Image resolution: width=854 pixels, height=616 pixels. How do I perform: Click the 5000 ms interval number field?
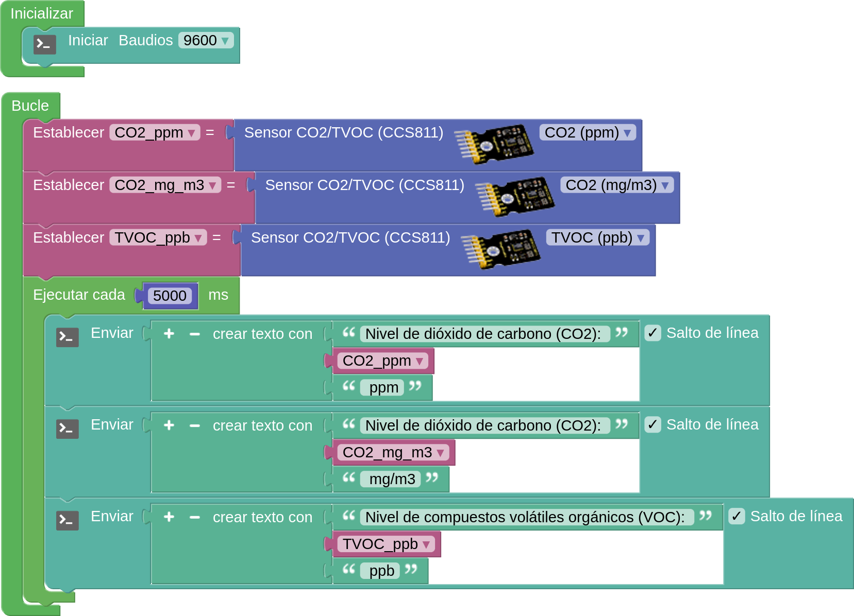(170, 296)
